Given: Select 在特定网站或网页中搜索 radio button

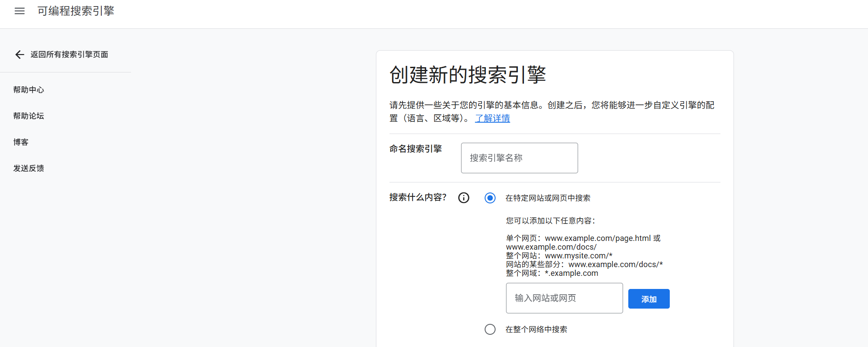Looking at the screenshot, I should point(490,198).
